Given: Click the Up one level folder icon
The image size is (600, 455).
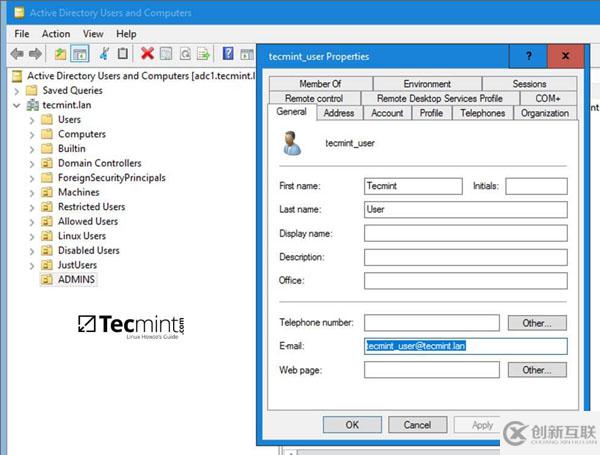Looking at the screenshot, I should (60, 54).
